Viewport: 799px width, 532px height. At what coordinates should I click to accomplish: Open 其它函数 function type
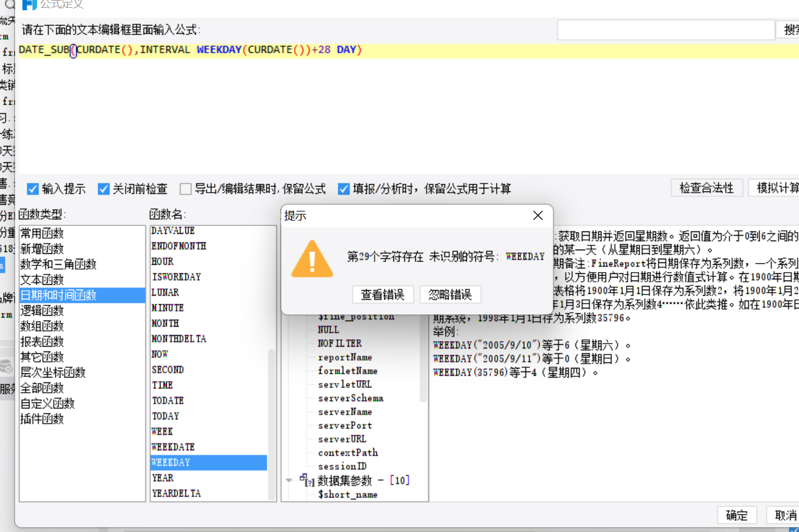coord(42,357)
